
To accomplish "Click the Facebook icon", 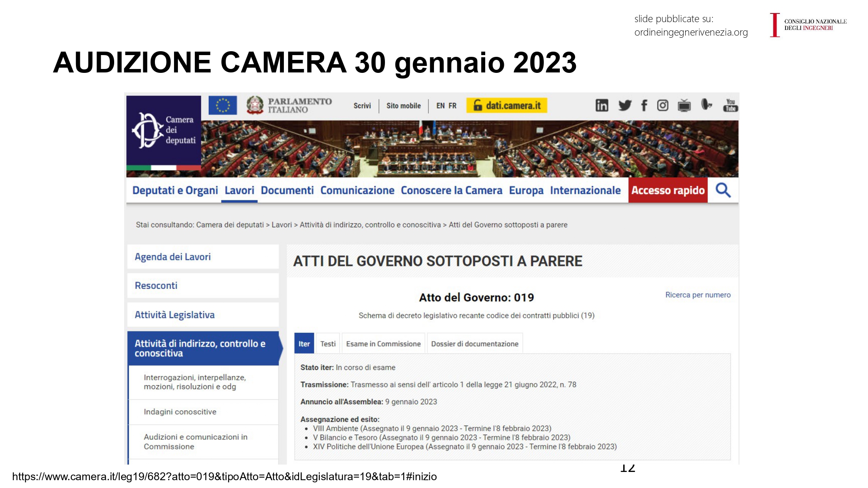I will (644, 105).
